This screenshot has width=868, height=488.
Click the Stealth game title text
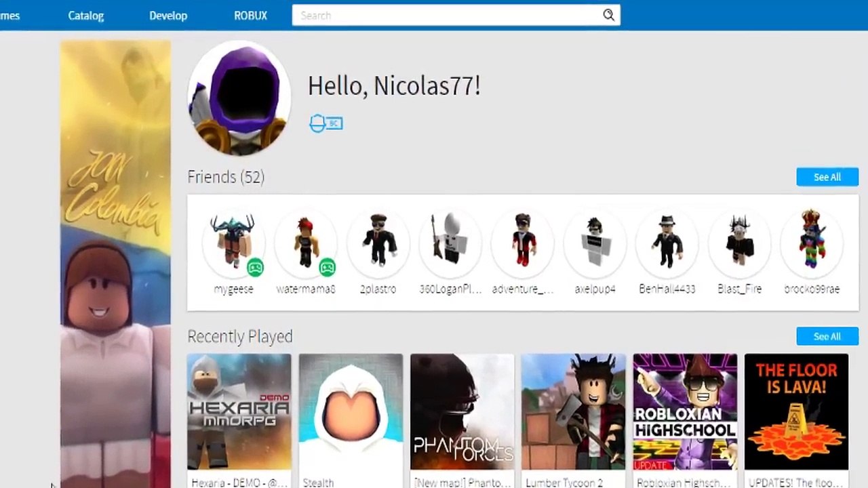click(318, 483)
